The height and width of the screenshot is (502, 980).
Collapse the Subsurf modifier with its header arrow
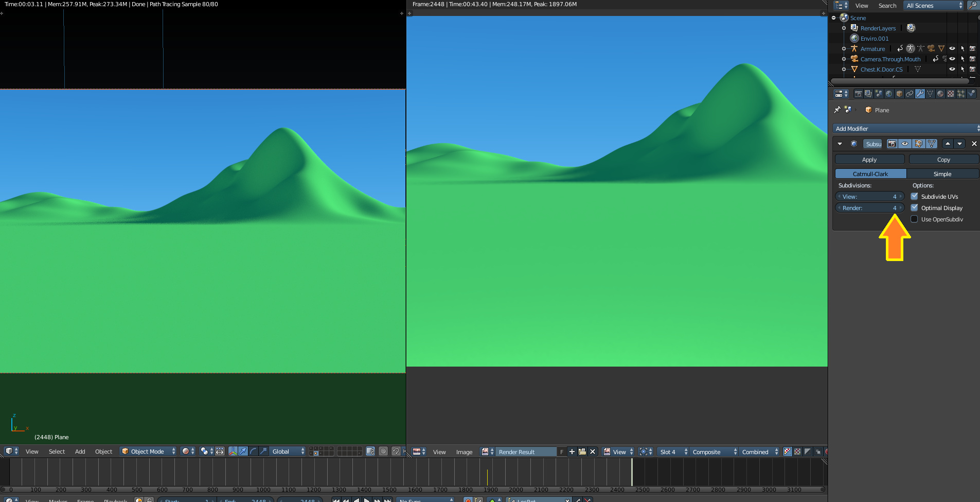coord(840,144)
